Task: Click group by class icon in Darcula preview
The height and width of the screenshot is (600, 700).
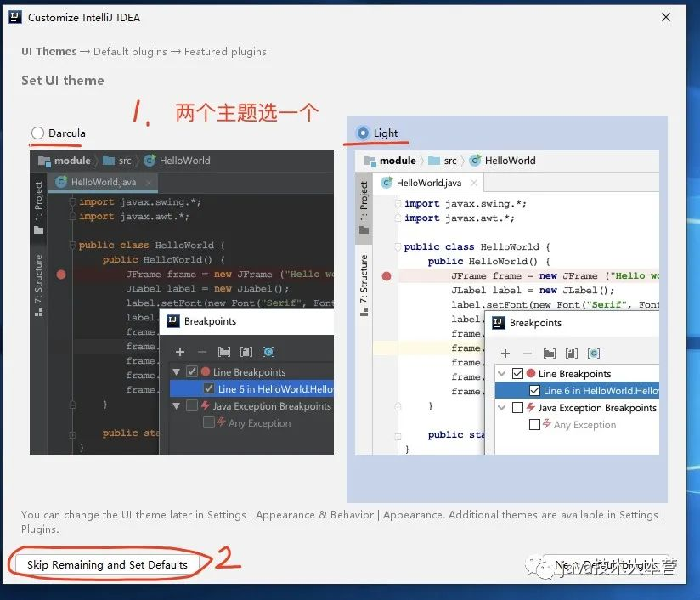Action: point(268,352)
